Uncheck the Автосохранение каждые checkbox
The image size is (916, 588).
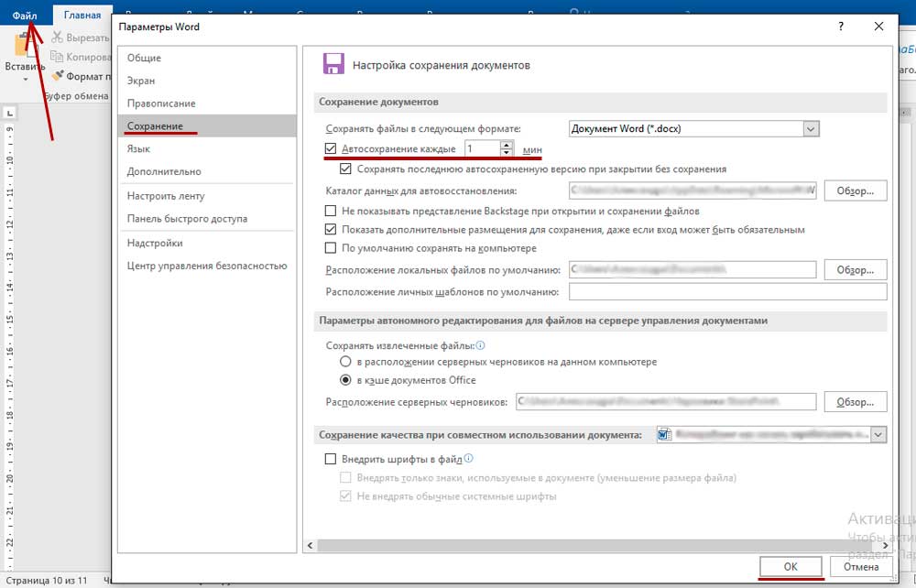tap(332, 148)
